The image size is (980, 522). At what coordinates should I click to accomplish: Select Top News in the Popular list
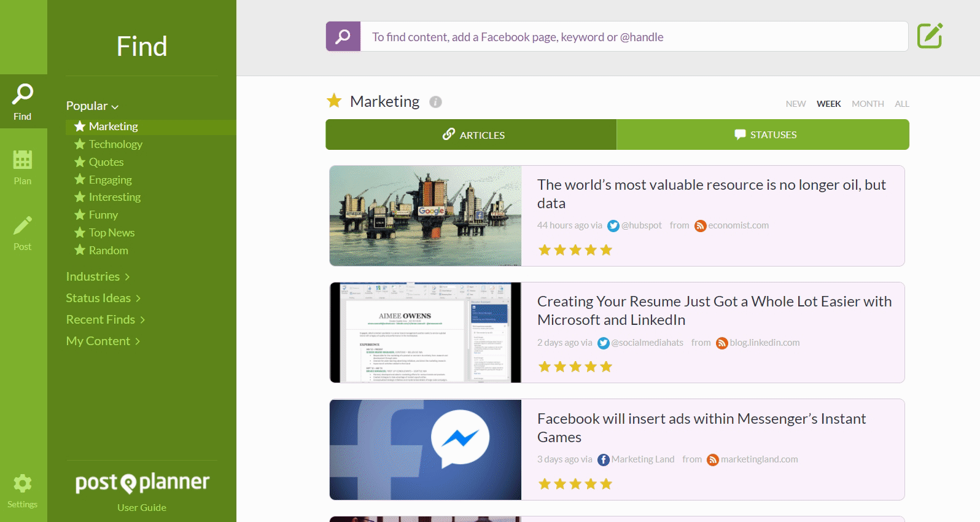click(104, 233)
